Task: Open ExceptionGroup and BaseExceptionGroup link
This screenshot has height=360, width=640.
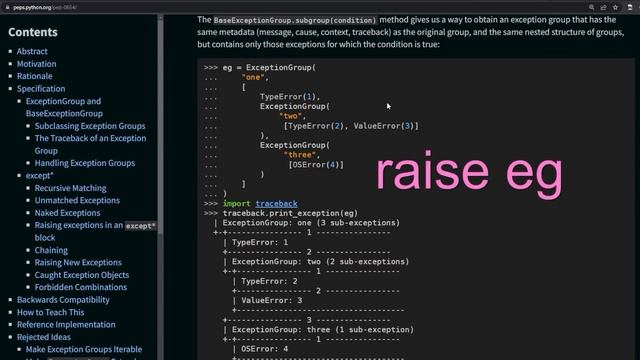Action: coord(64,107)
